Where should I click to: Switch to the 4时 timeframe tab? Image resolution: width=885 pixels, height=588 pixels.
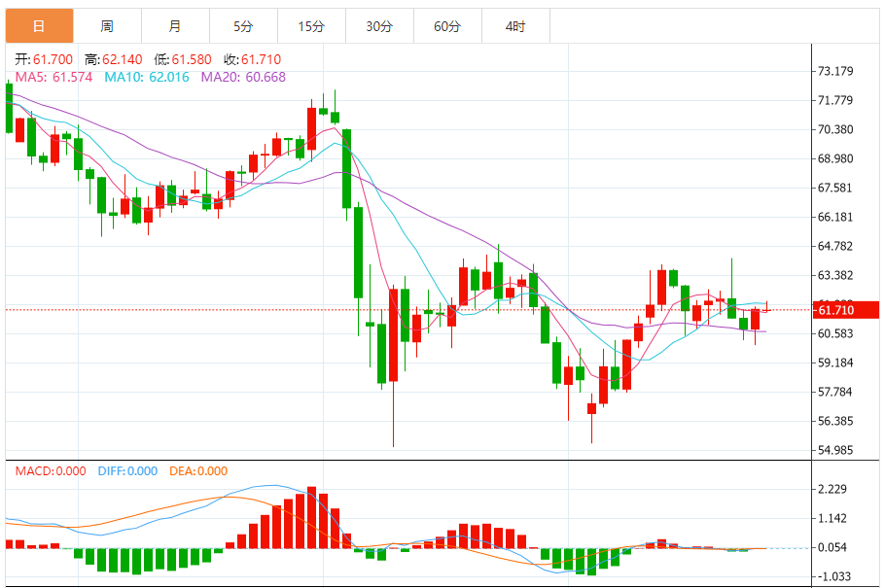tap(515, 26)
